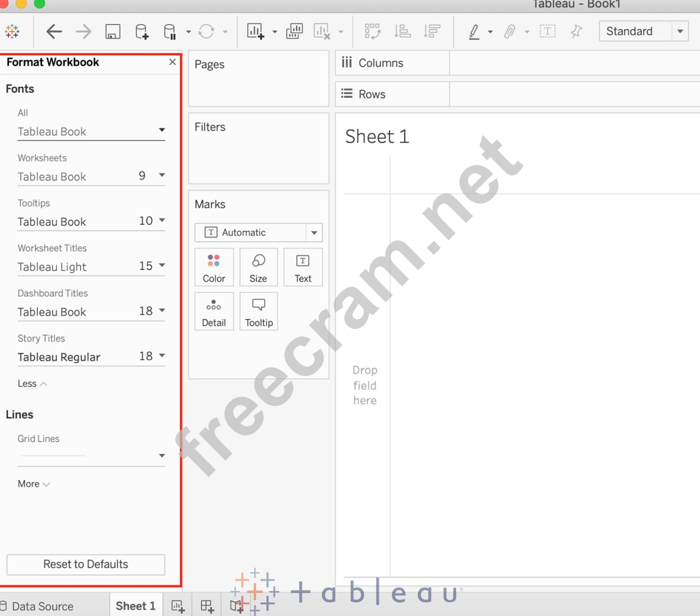
Task: Click the Duplicate sheet icon
Action: (294, 31)
